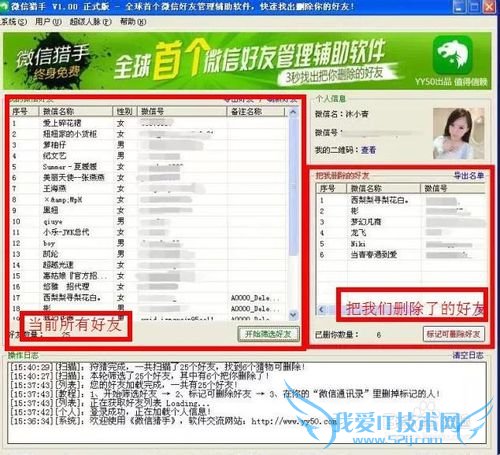The height and width of the screenshot is (455, 500).
Task: Open 查看 link for my QR code
Action: coord(368,150)
